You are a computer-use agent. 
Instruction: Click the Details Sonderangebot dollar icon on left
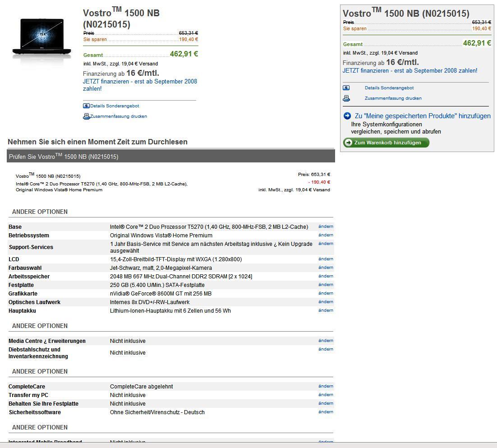coord(86,106)
